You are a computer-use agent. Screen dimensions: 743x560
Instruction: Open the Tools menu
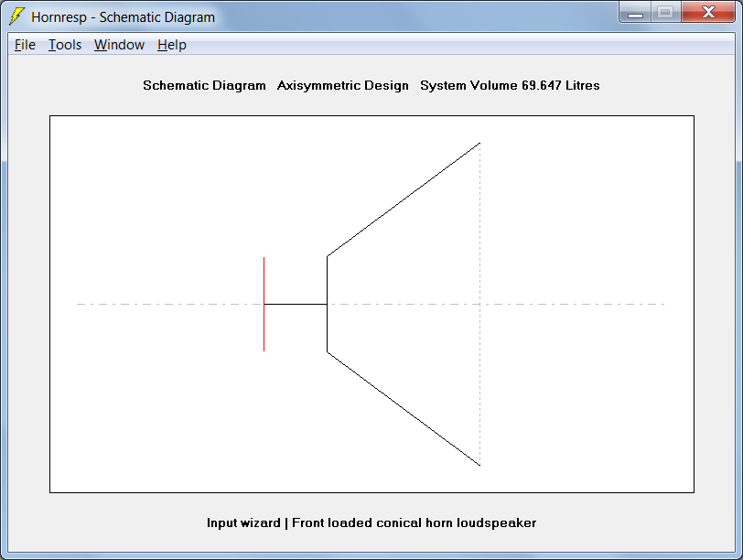point(65,45)
